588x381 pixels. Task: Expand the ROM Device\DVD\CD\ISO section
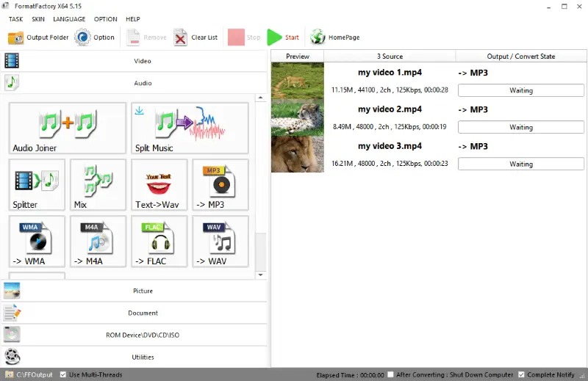click(135, 335)
